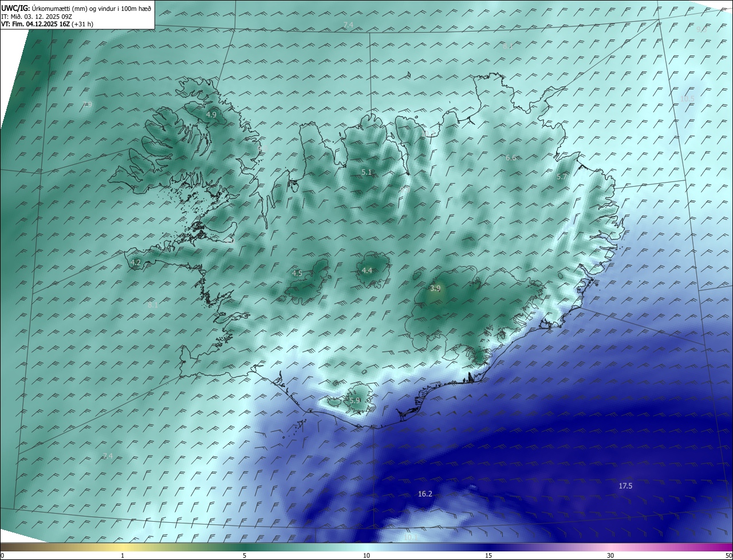
Task: Click the color scale tick labeled 15
Action: coord(488,555)
